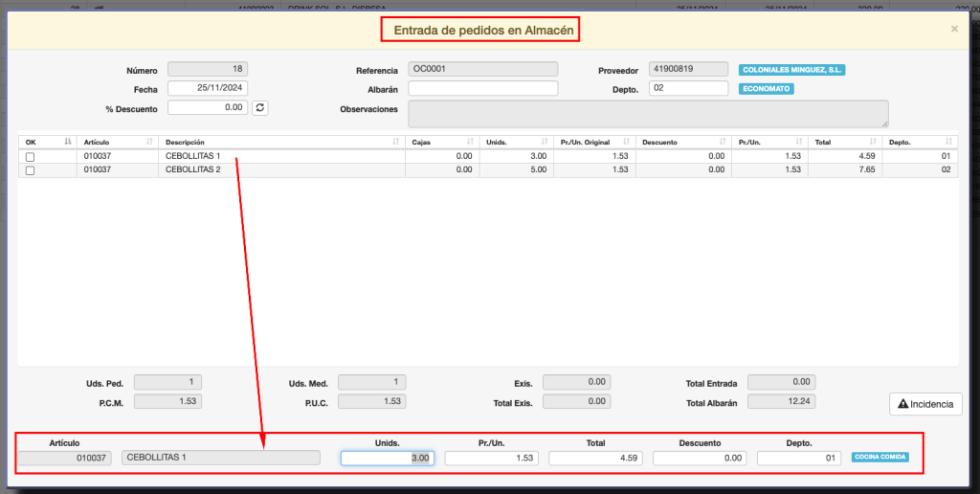Sort table by the OK column icon
Image resolution: width=980 pixels, height=494 pixels.
68,142
